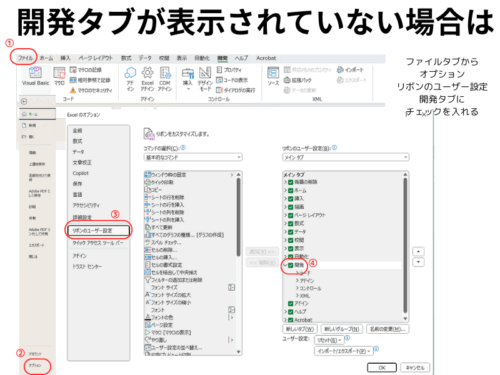Open the Excel Add-ins gear icon

[x=147, y=72]
